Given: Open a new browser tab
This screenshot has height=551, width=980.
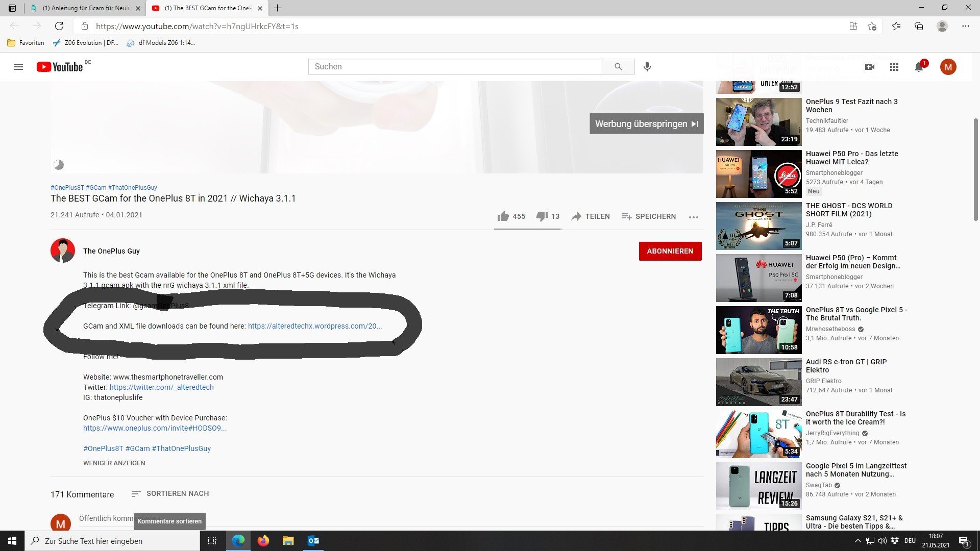Looking at the screenshot, I should pos(277,8).
